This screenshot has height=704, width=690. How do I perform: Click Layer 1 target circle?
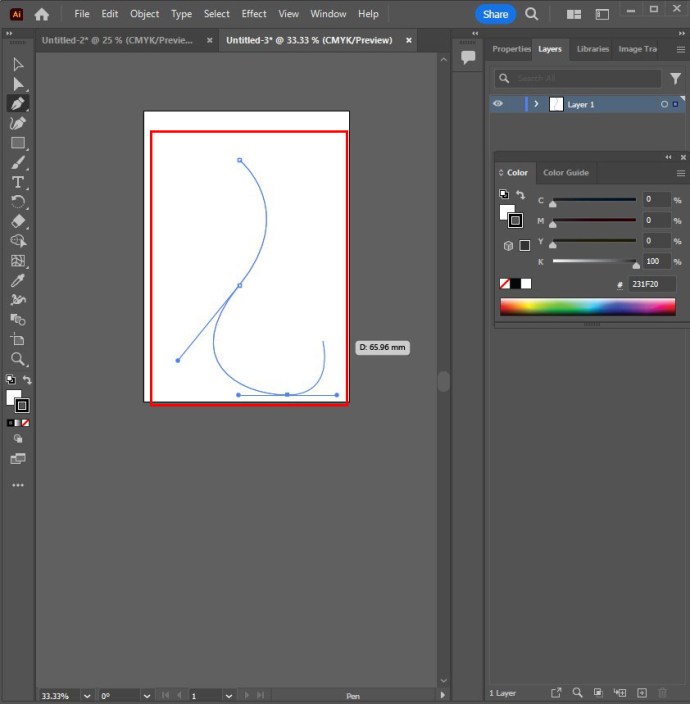click(663, 104)
